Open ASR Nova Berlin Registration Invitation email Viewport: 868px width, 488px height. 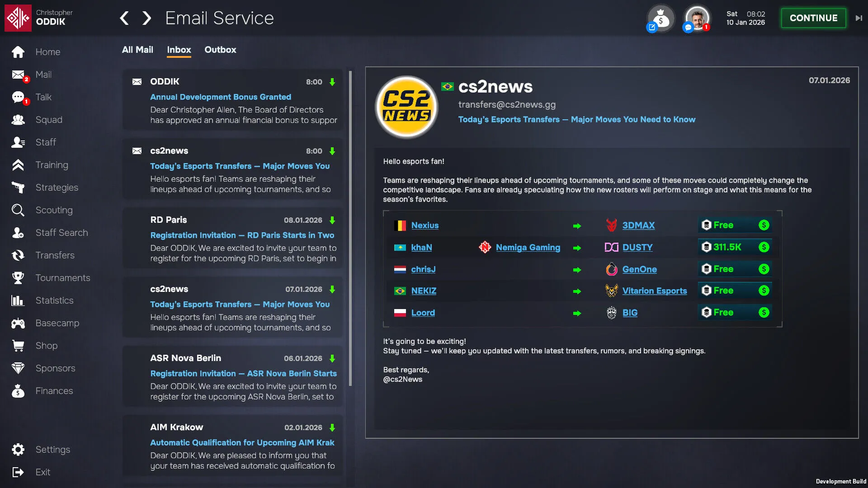coord(232,376)
